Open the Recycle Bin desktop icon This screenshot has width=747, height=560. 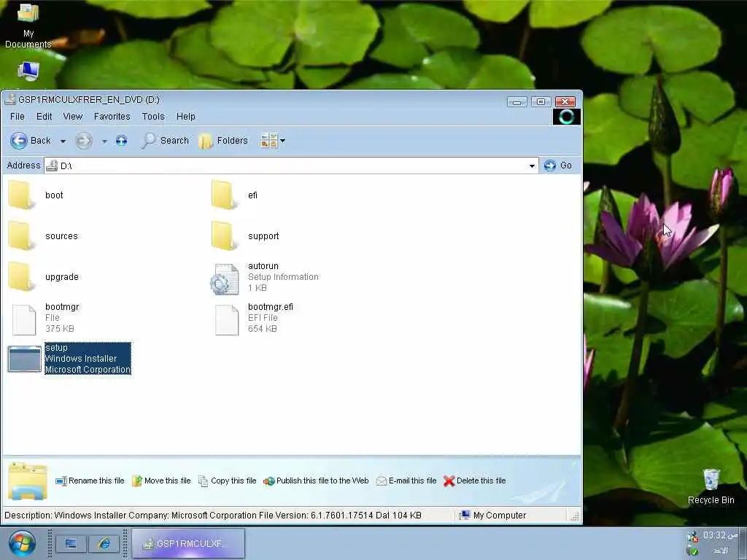711,486
